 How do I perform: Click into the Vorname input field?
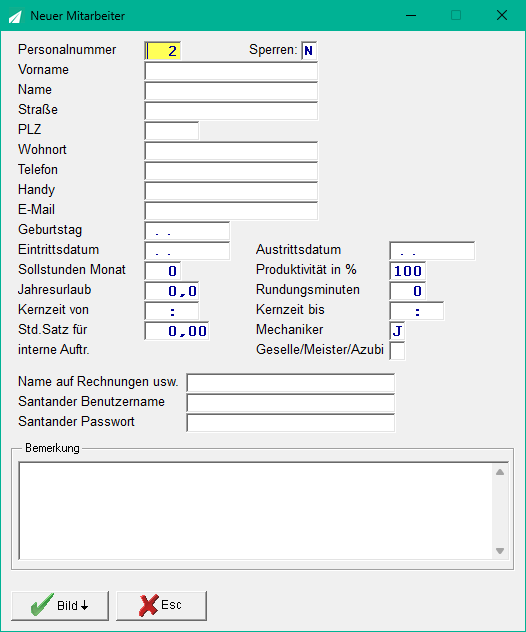[231, 71]
